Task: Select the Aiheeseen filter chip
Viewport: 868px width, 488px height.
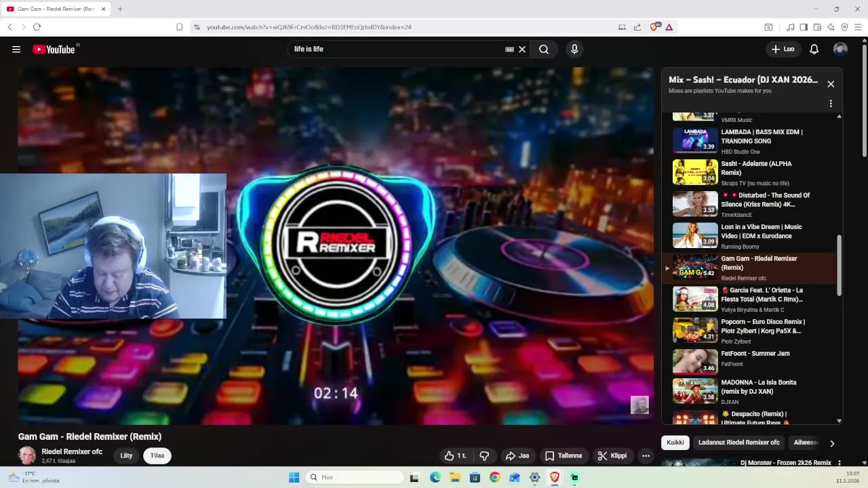Action: pyautogui.click(x=806, y=443)
